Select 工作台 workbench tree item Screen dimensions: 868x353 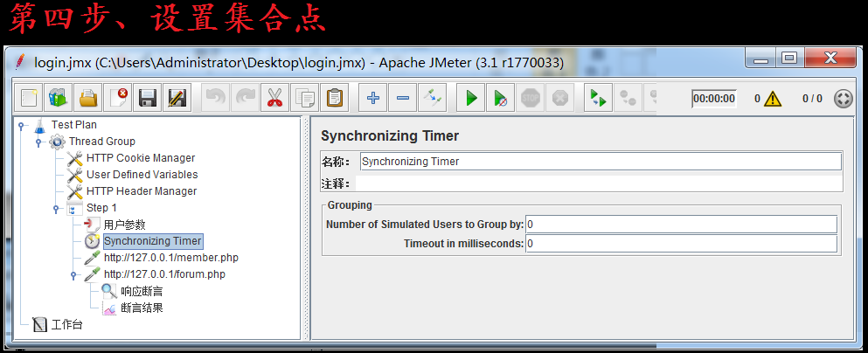click(x=67, y=324)
